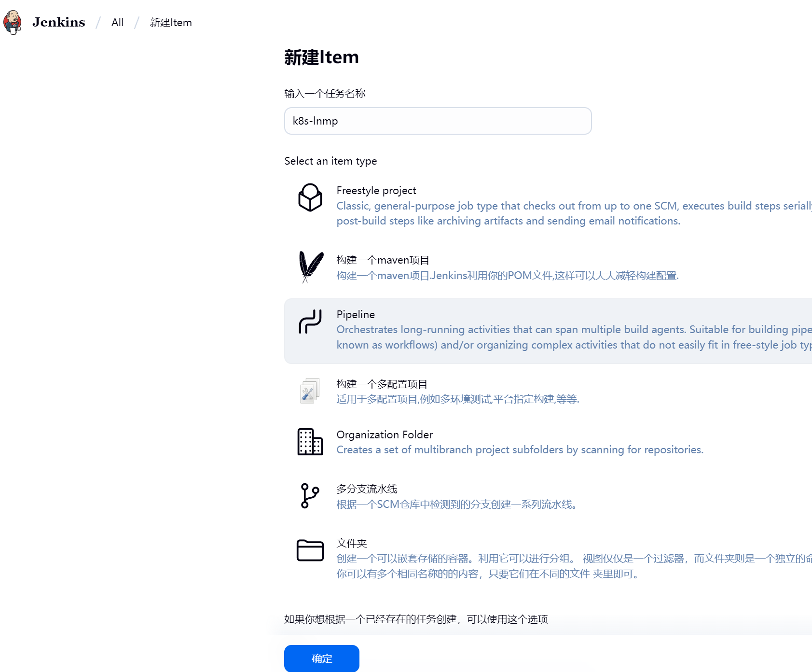Screen dimensions: 812x672
Task: Click the 新建Item page heading
Action: pyautogui.click(x=321, y=57)
